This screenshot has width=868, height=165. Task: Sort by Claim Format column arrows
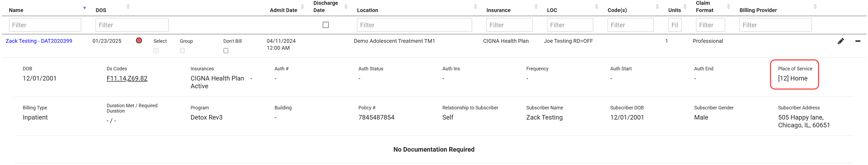coord(728,7)
